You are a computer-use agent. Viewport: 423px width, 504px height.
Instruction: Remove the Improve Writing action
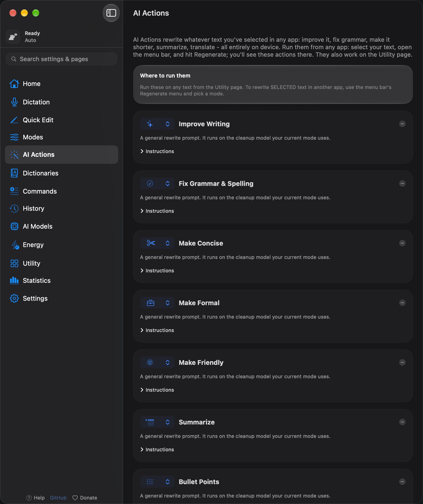click(x=402, y=124)
